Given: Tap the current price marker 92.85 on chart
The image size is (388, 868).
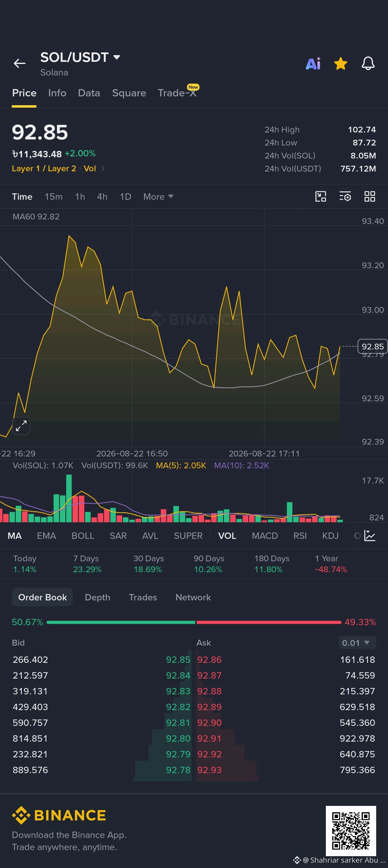Looking at the screenshot, I should pos(373,346).
